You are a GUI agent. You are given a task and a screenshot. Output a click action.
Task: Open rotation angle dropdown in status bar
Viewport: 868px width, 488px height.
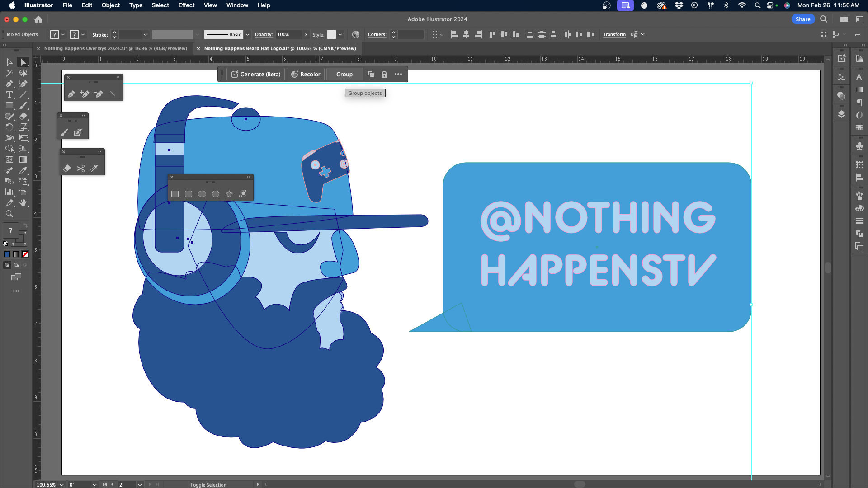coord(94,484)
